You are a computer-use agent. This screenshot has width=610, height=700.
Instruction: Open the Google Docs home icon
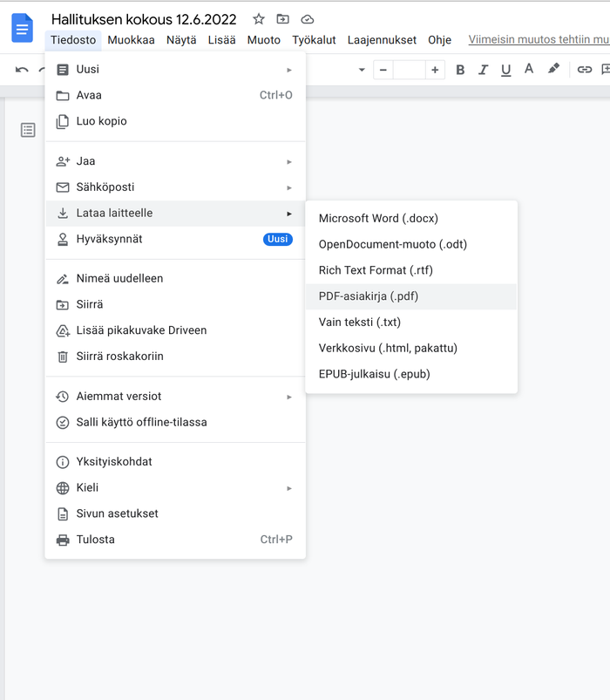(23, 28)
